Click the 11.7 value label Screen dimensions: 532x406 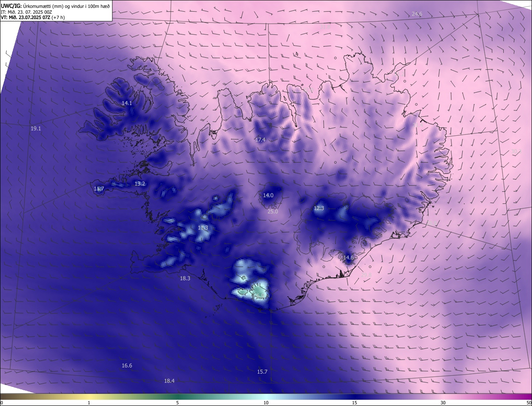coord(99,189)
